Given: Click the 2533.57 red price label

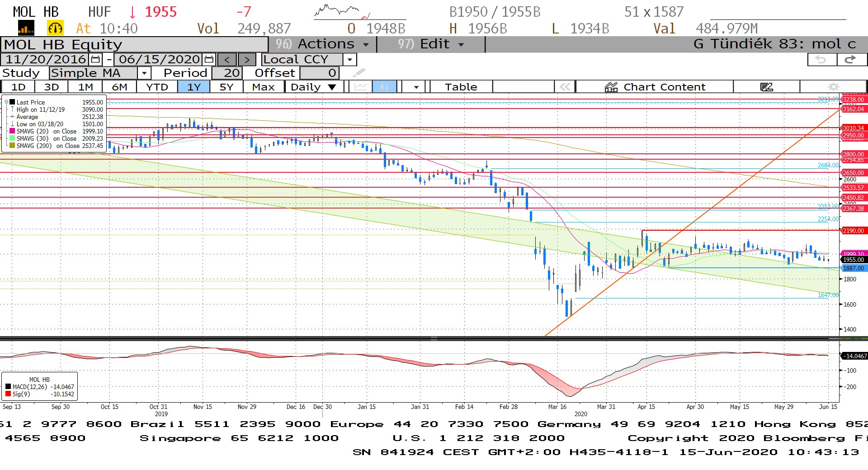Looking at the screenshot, I should (853, 188).
